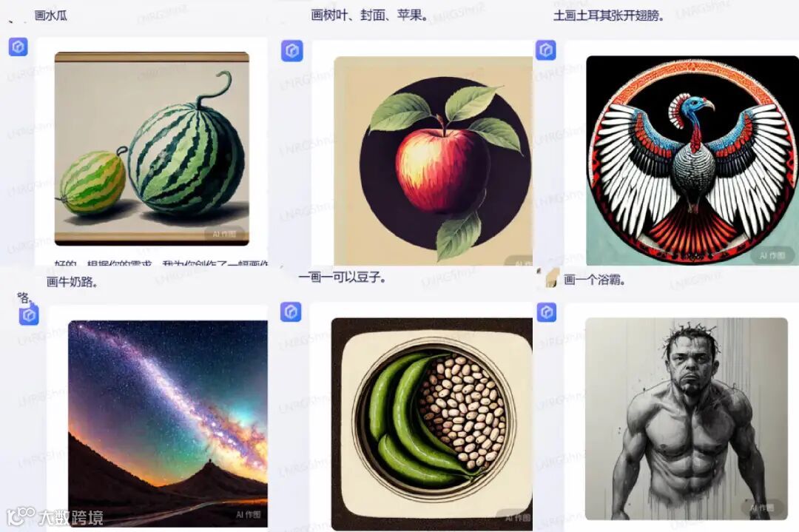Click the AI bot avatar beside the watermelon image

[18, 47]
